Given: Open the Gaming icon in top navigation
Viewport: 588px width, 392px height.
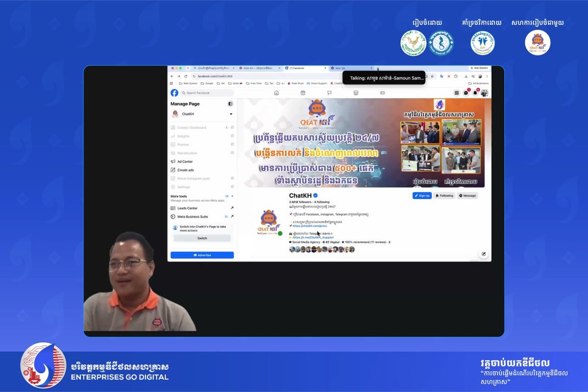Looking at the screenshot, I should 382,93.
